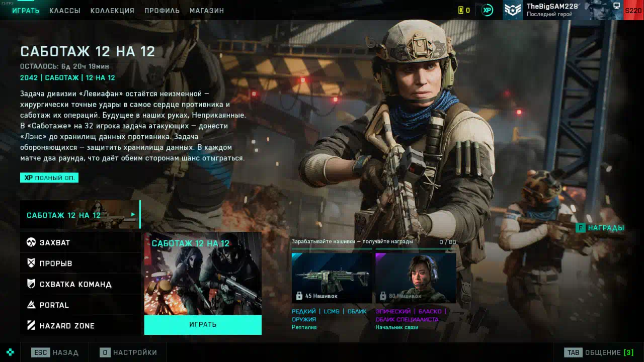
Task: Click the ОСТАЛОСЬ: 6д 20ч 19мин timer text
Action: (x=64, y=66)
